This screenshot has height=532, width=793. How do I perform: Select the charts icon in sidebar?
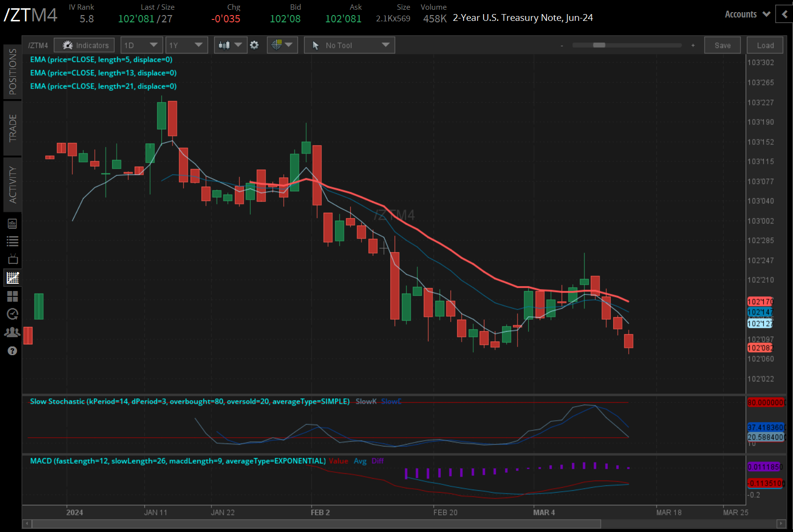click(x=13, y=278)
